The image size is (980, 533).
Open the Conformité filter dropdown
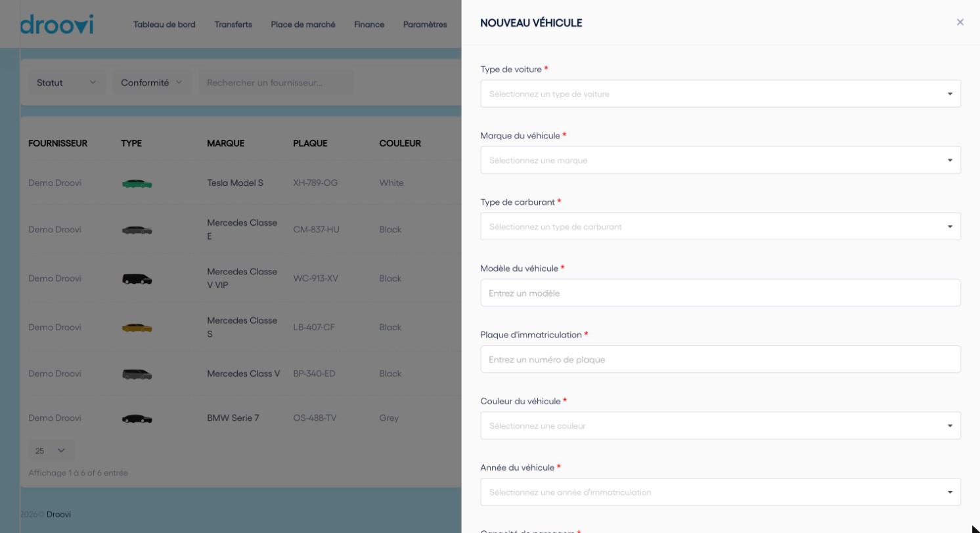tap(152, 83)
